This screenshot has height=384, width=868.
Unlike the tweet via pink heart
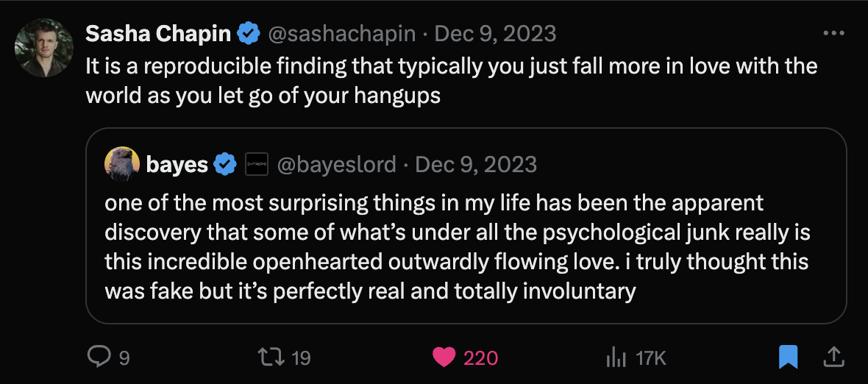click(x=444, y=358)
